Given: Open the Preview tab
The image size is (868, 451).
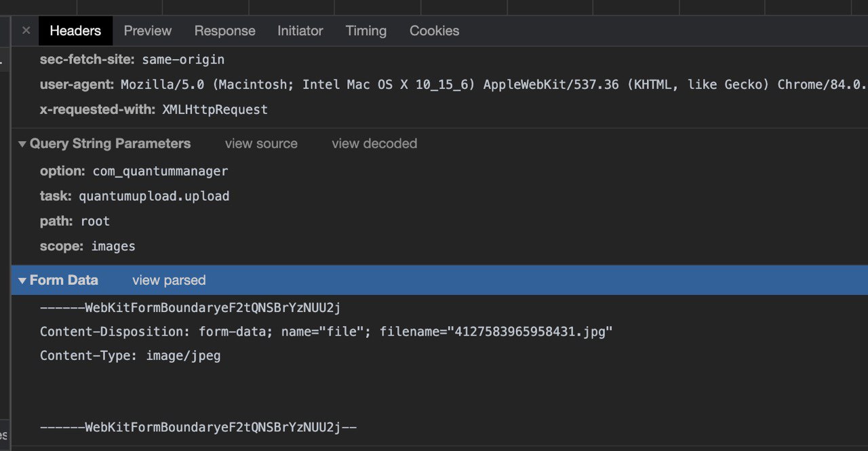Looking at the screenshot, I should (147, 31).
